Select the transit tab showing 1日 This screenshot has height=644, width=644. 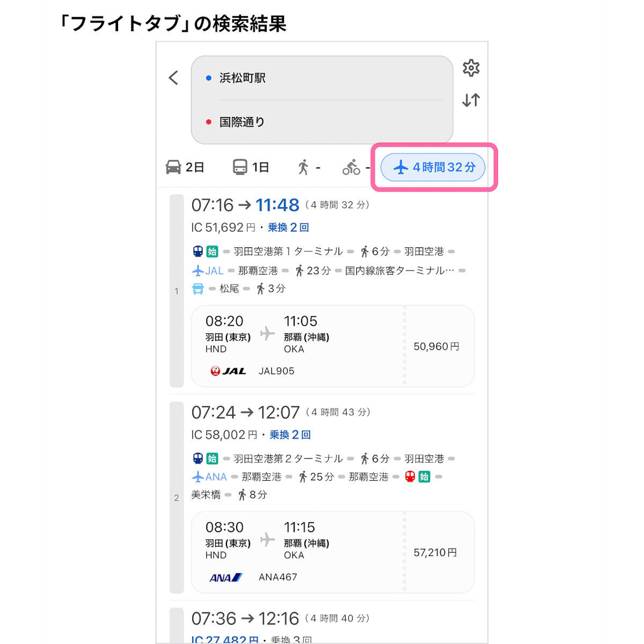[x=251, y=167]
